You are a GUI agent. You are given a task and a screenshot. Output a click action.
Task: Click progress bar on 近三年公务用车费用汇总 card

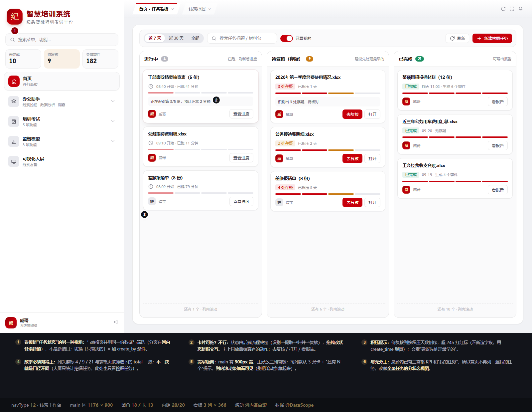pos(455,137)
